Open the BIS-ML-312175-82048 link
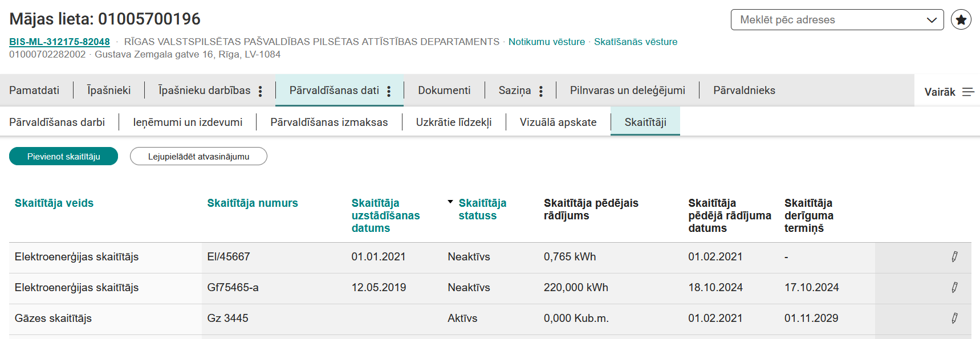This screenshot has height=339, width=980. [x=59, y=42]
